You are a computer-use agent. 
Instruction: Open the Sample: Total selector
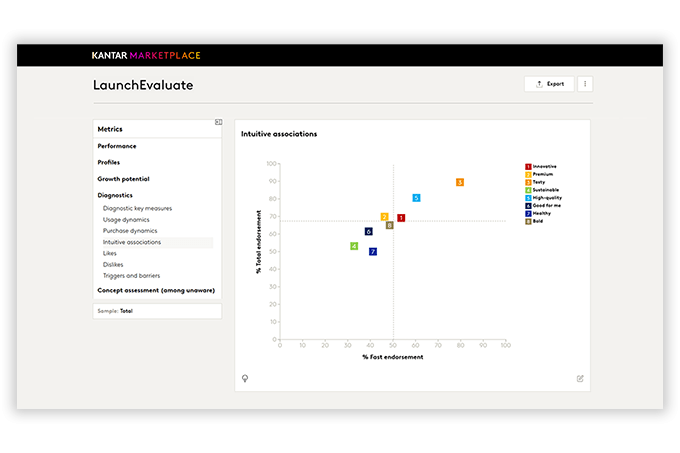(157, 311)
